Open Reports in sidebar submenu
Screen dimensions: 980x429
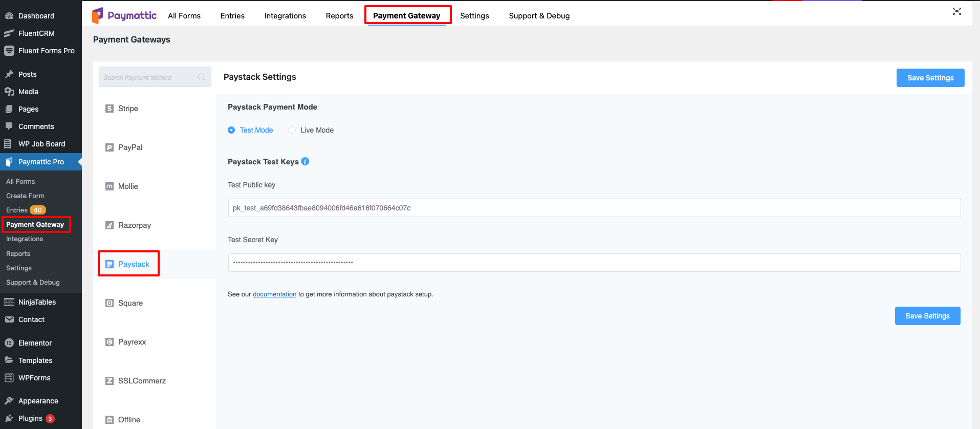[18, 253]
